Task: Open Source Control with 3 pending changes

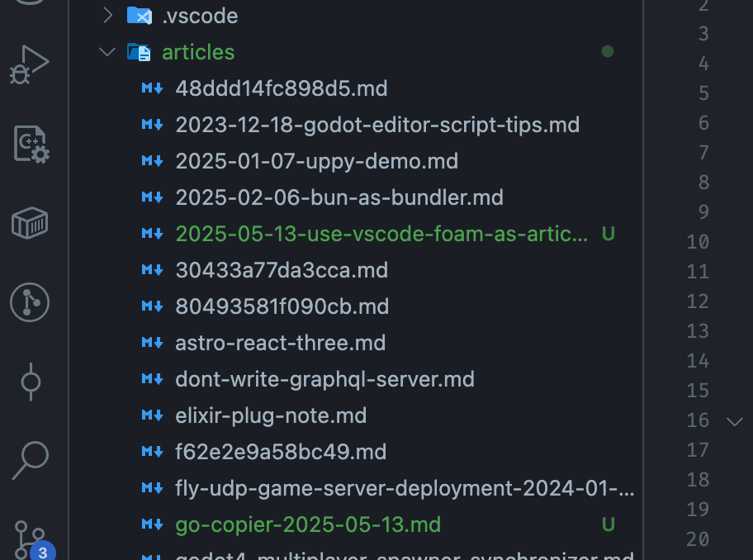Action: click(33, 541)
